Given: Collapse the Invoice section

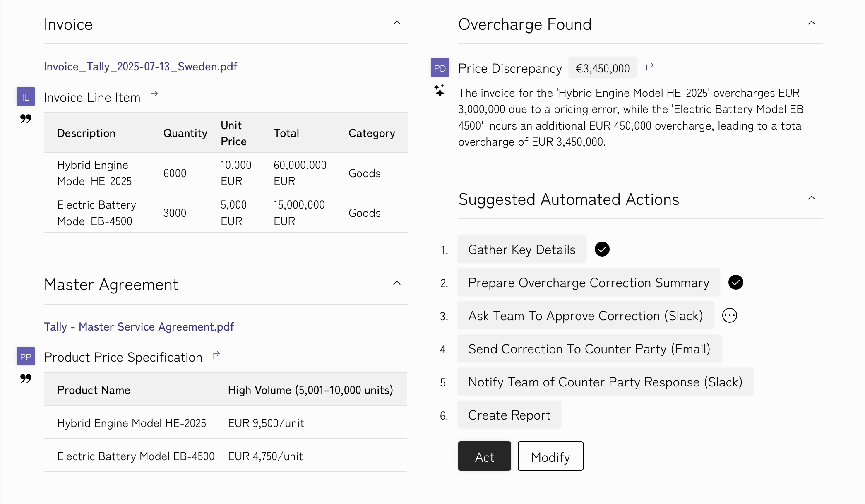Looking at the screenshot, I should [x=396, y=23].
